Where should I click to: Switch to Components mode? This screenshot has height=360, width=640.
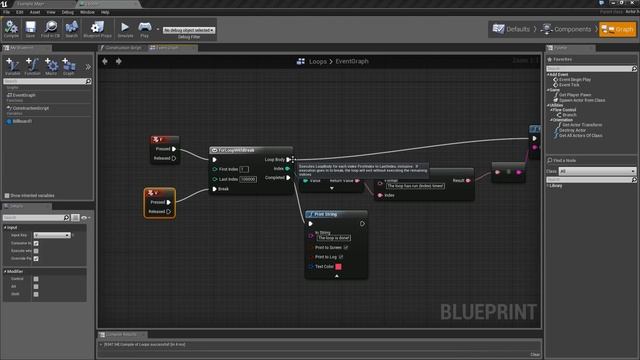point(567,29)
